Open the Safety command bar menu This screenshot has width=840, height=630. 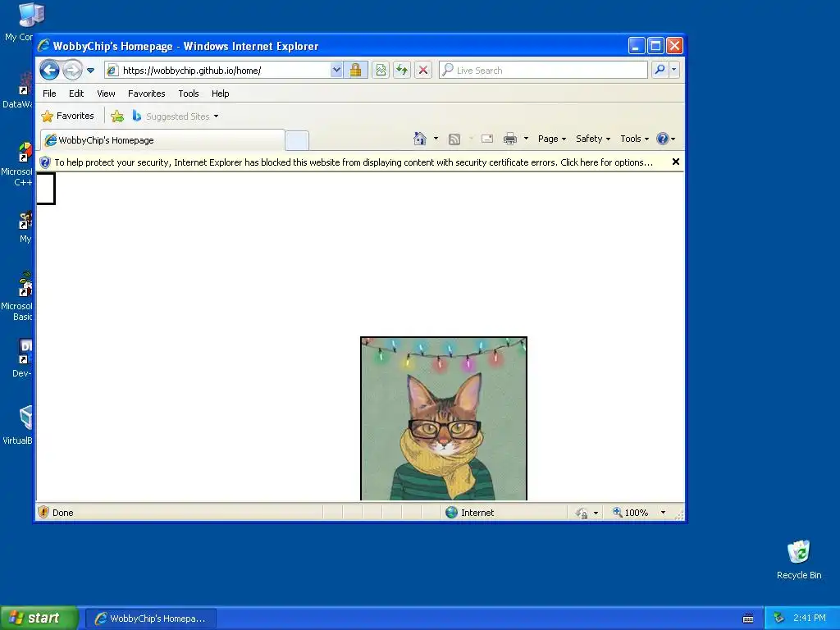pos(592,139)
